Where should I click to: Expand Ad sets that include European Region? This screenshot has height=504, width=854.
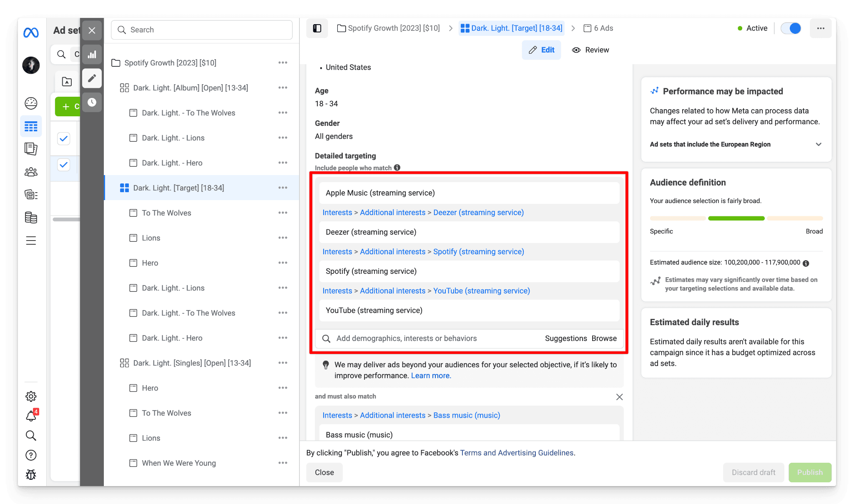818,144
